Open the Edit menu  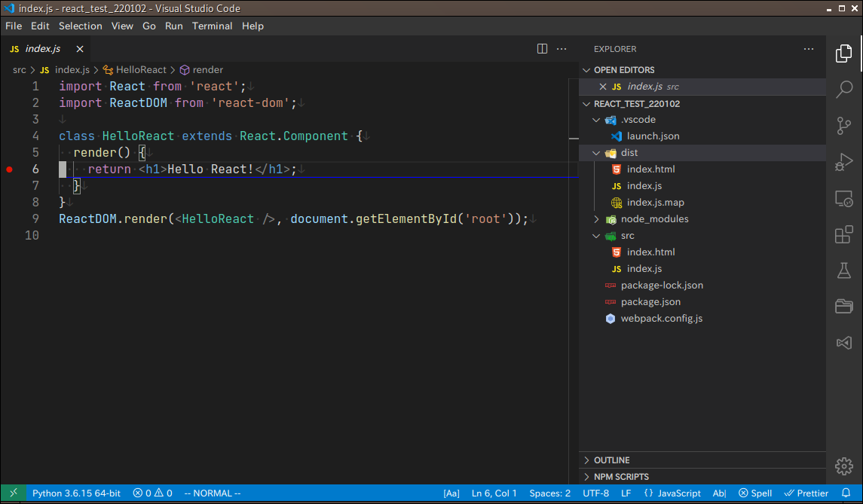pos(40,26)
